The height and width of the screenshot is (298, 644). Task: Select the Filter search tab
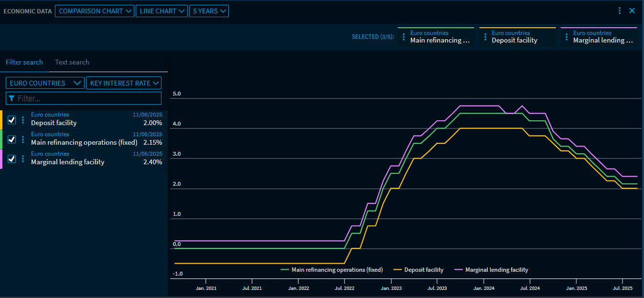(24, 62)
